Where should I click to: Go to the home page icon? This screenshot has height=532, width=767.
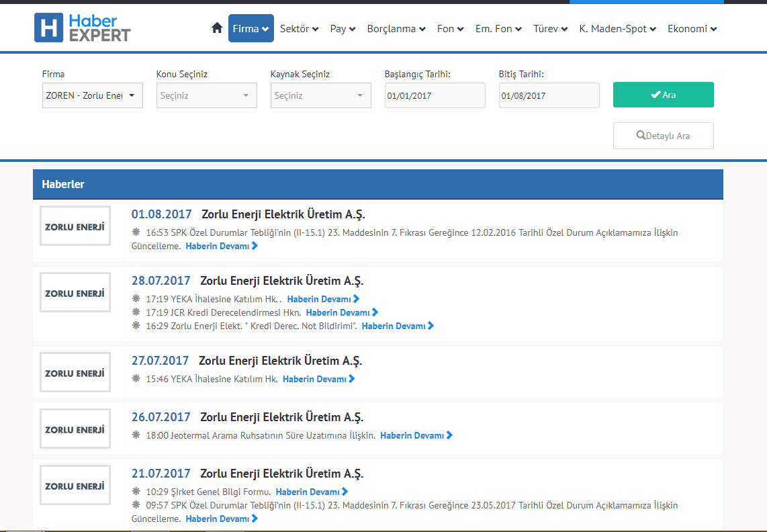tap(217, 28)
